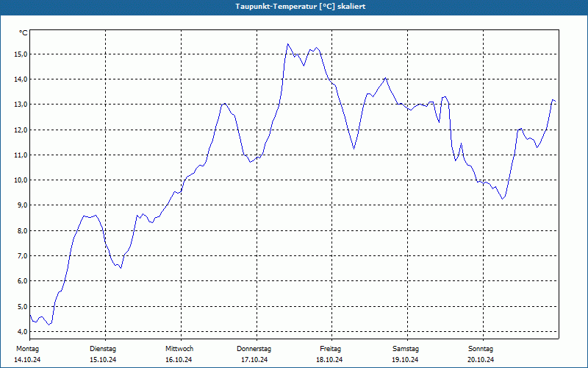Select the 10,0 axis value
This screenshot has height=368, width=588.
point(21,180)
